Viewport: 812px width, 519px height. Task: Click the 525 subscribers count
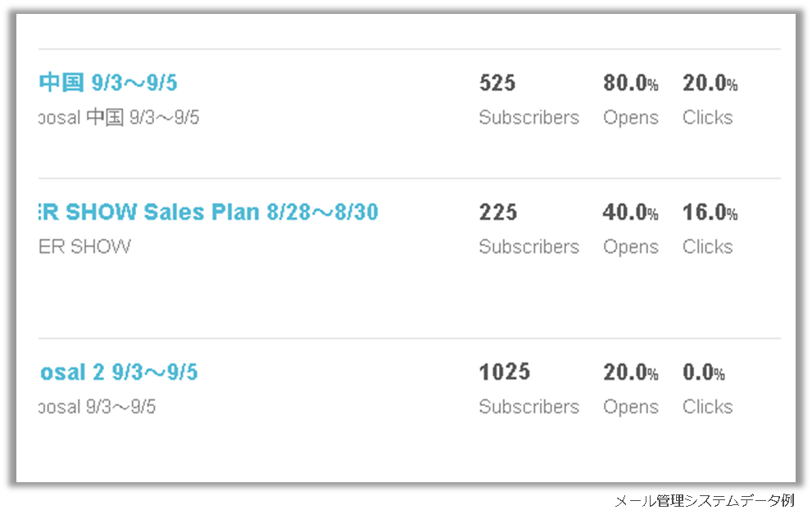point(497,83)
